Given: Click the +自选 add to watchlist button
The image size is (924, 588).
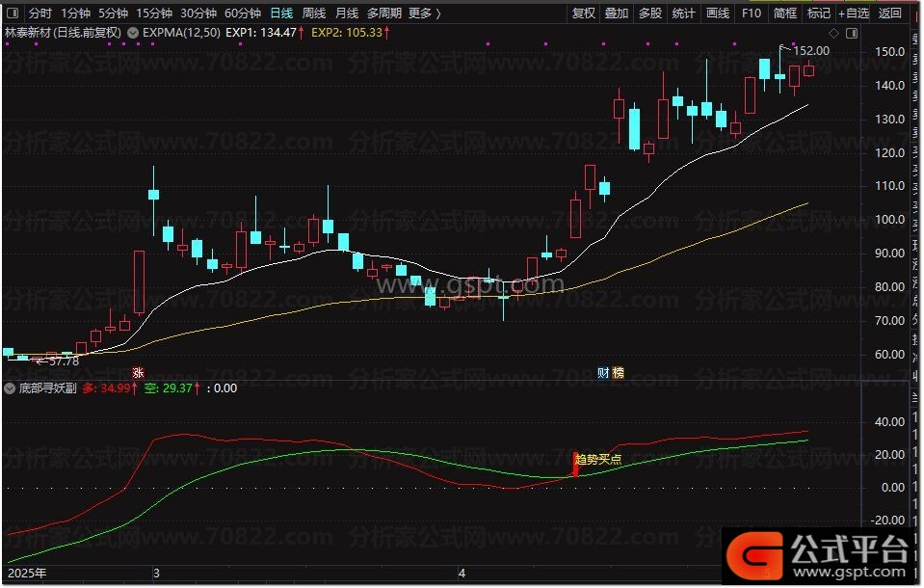Looking at the screenshot, I should (x=853, y=13).
